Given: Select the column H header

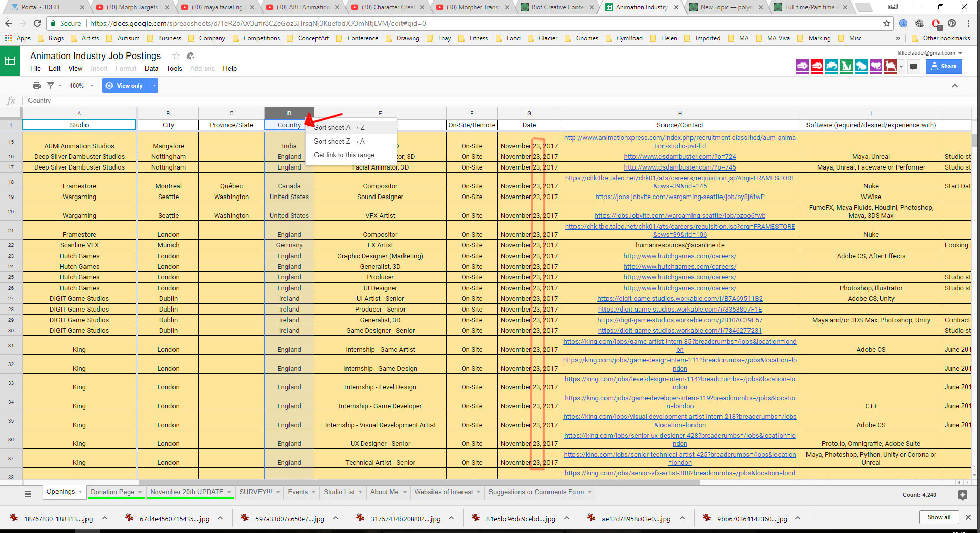Looking at the screenshot, I should (680, 113).
